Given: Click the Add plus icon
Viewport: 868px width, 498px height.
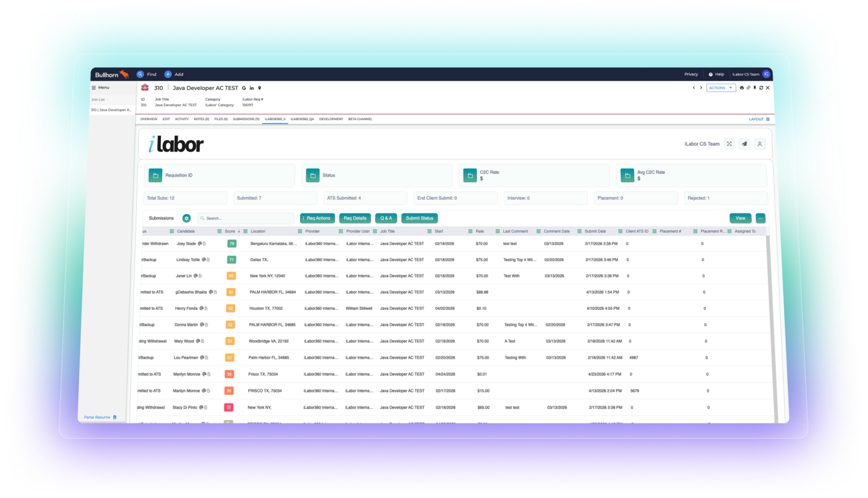Looking at the screenshot, I should pyautogui.click(x=168, y=74).
